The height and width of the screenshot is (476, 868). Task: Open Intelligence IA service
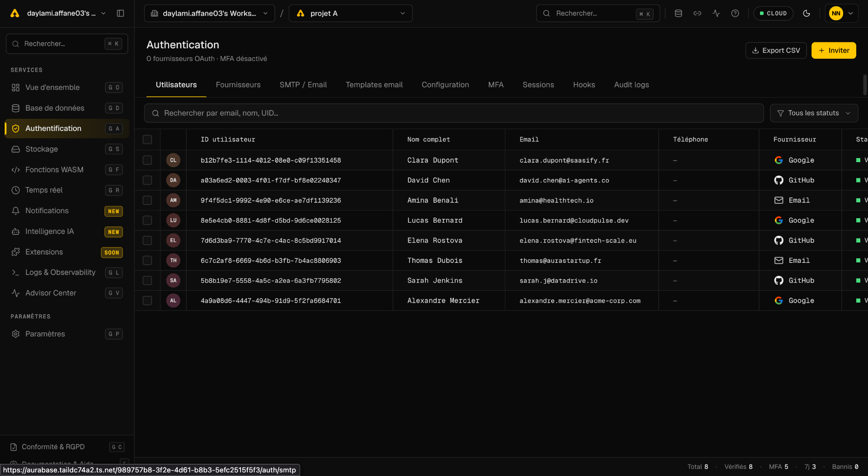click(x=67, y=231)
